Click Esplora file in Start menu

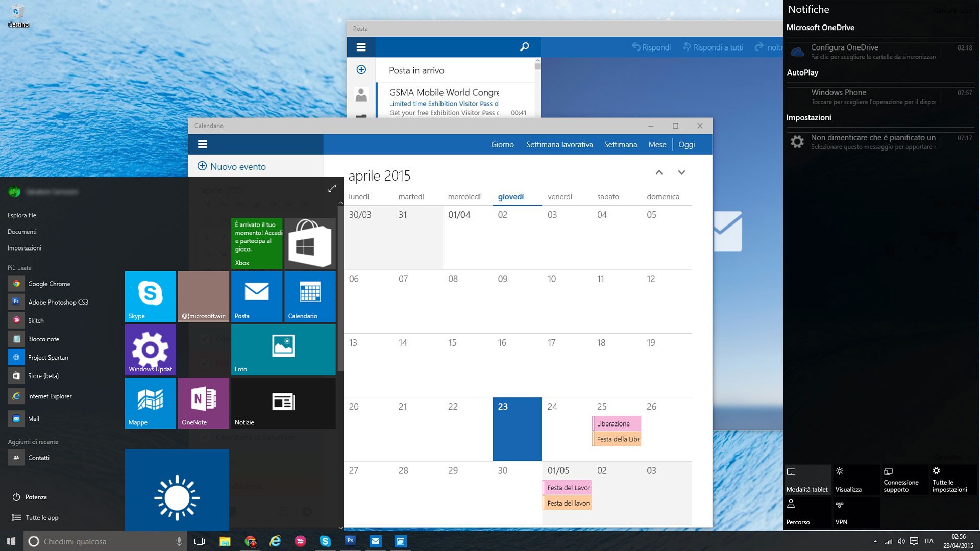[22, 215]
